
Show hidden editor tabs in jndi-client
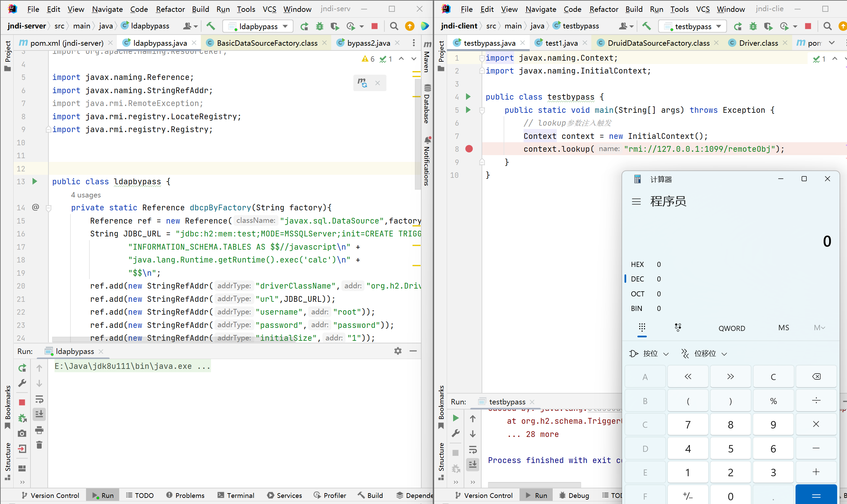(831, 43)
